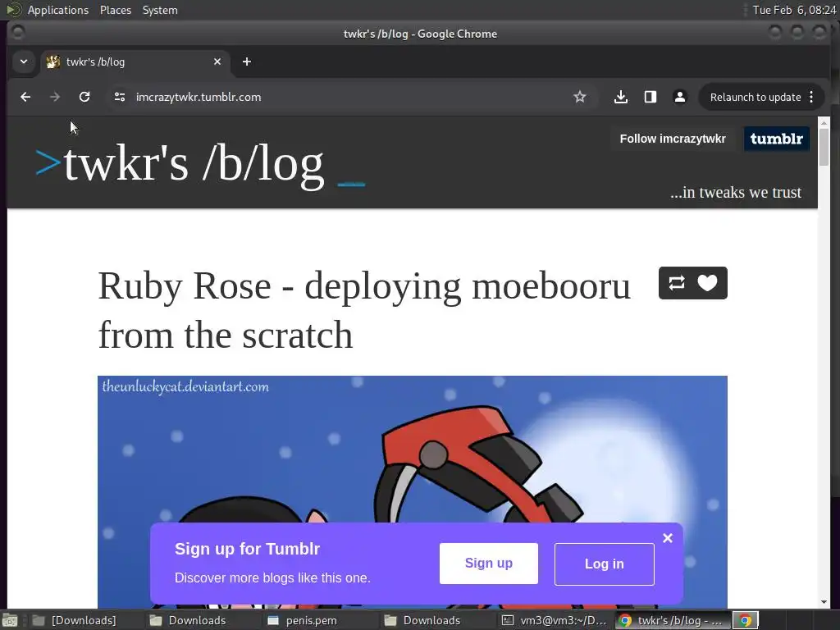This screenshot has height=630, width=840.
Task: Click the page vertical scrollbar thumb
Action: click(x=824, y=148)
